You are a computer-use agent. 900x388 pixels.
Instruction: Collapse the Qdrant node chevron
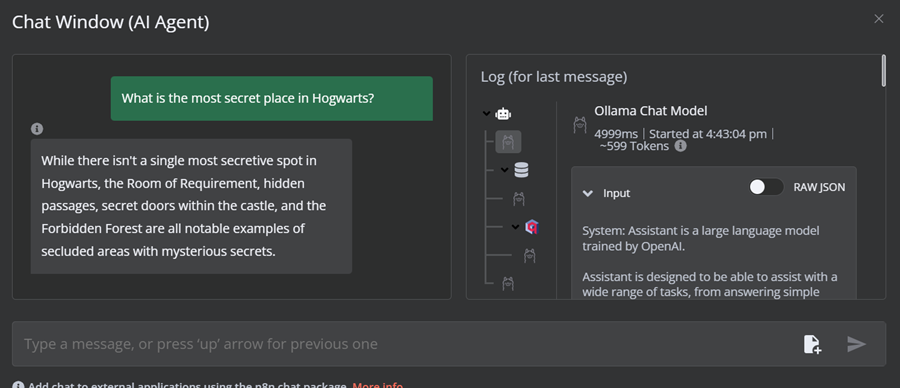(x=515, y=227)
